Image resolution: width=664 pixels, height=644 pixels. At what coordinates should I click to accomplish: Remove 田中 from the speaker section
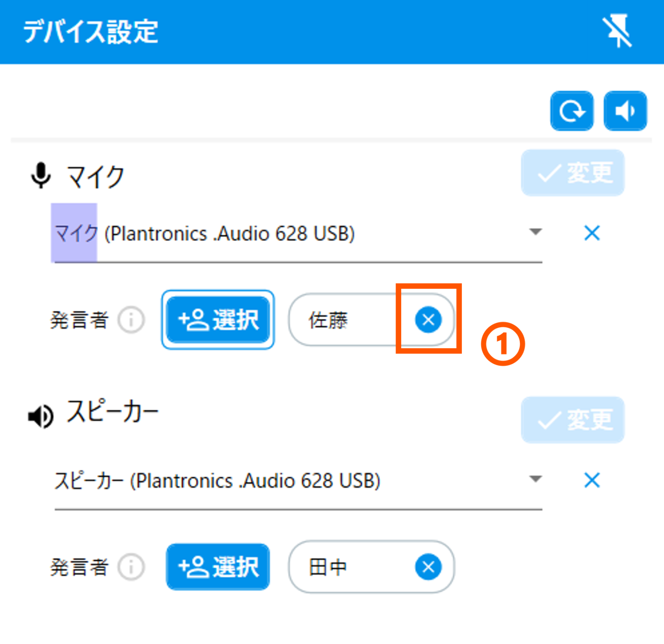(428, 567)
